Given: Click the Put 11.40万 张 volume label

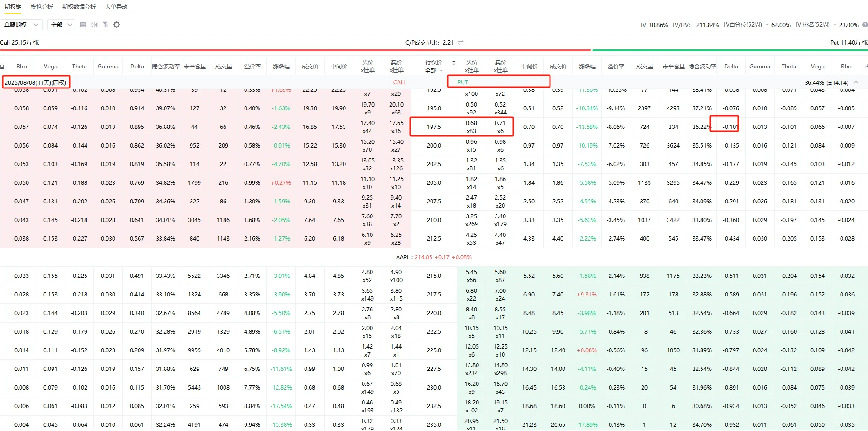Looking at the screenshot, I should tap(849, 42).
